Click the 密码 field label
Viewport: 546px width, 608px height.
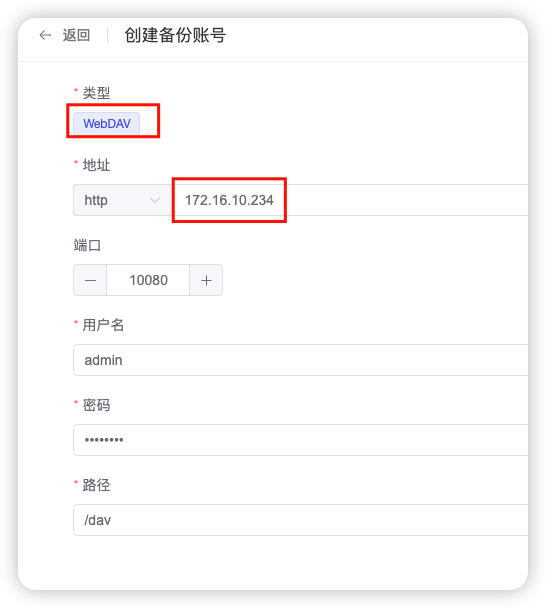coord(96,405)
